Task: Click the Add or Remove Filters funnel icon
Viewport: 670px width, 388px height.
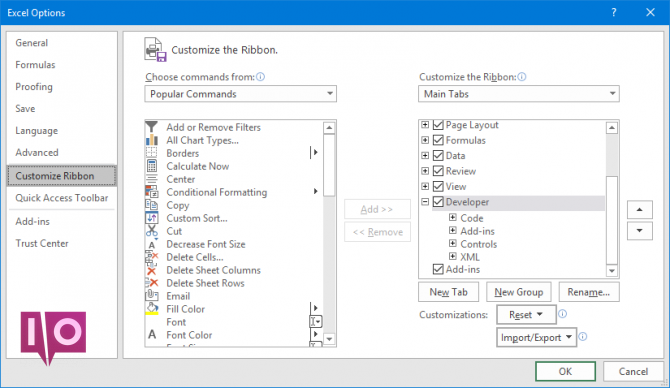Action: coord(152,127)
